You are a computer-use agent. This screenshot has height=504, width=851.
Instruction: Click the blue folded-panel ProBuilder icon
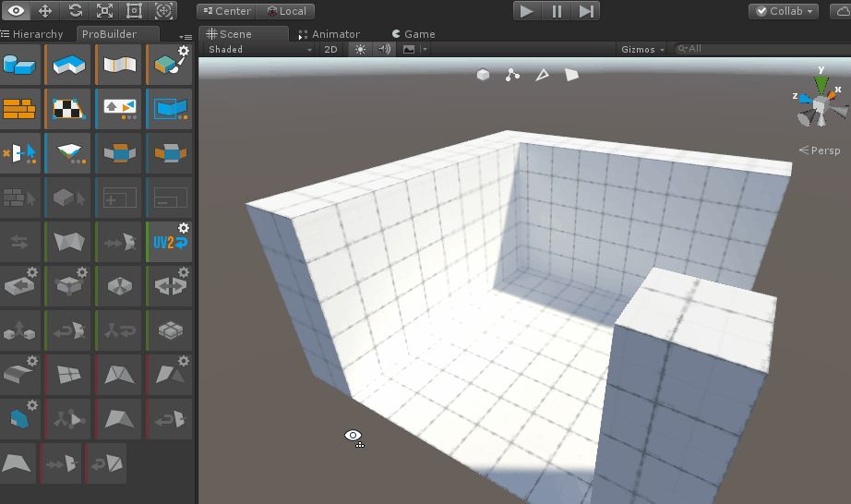click(170, 109)
